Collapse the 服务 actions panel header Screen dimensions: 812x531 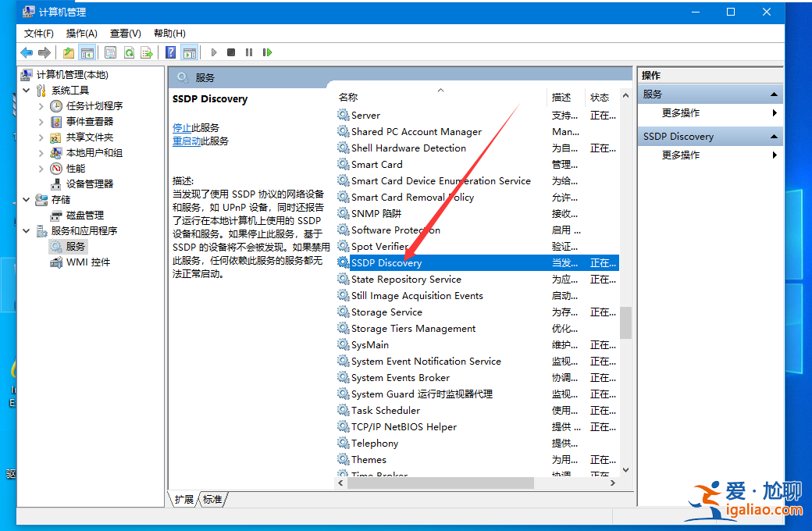click(773, 93)
